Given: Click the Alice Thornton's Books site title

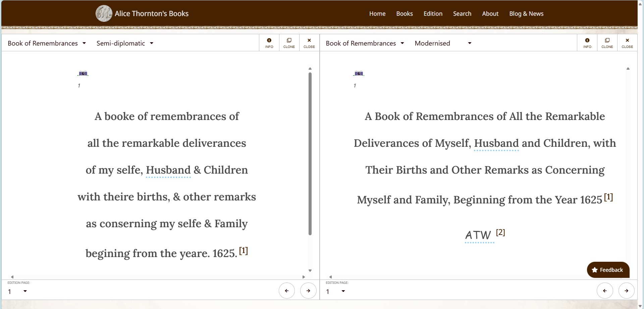Looking at the screenshot, I should click(152, 14).
